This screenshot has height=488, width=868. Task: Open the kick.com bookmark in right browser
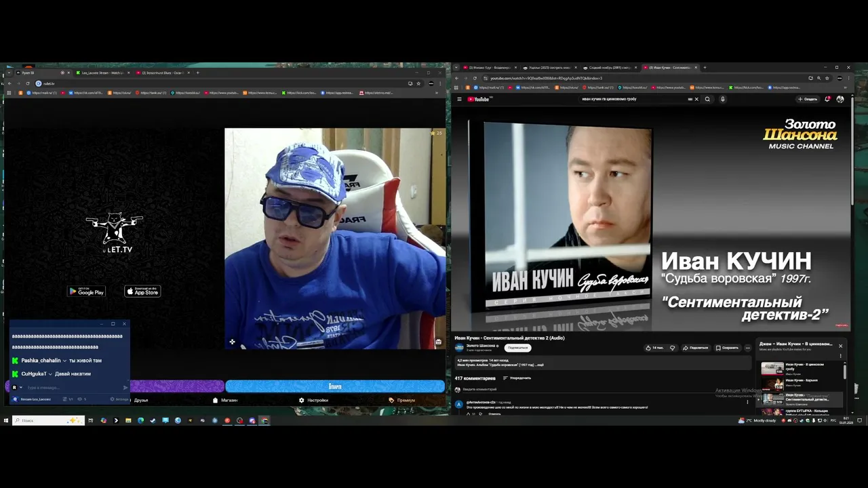(746, 87)
